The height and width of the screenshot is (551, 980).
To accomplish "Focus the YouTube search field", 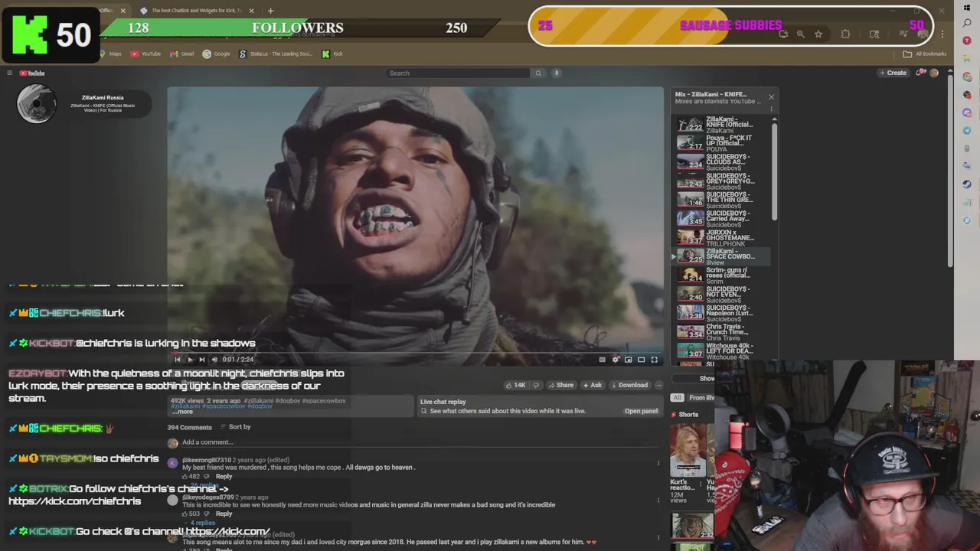I will click(x=458, y=73).
